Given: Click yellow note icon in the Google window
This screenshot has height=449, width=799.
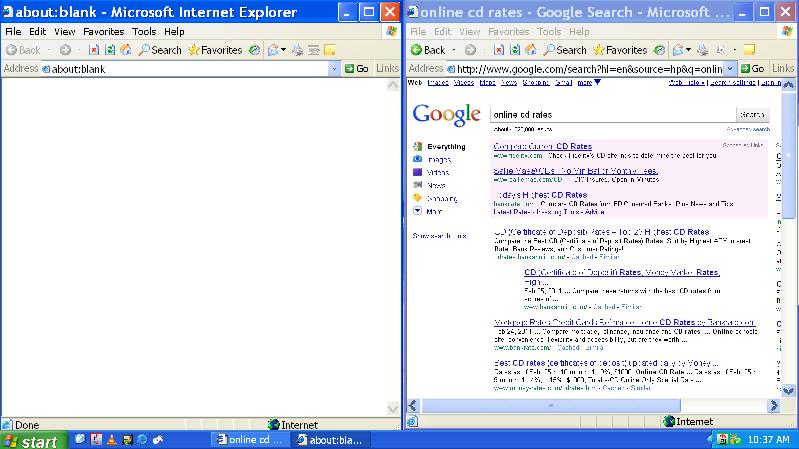Looking at the screenshot, I should click(x=750, y=50).
